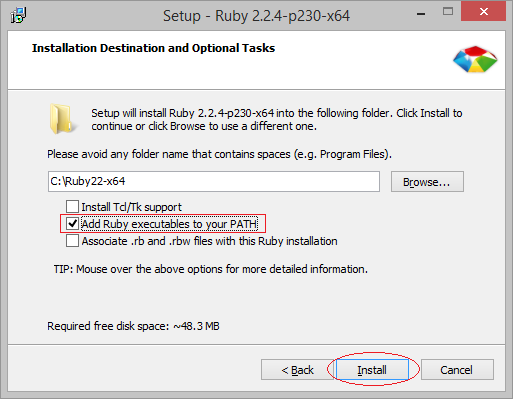
Task: Enable Install Tcl/Tk support checkbox
Action: click(x=72, y=207)
